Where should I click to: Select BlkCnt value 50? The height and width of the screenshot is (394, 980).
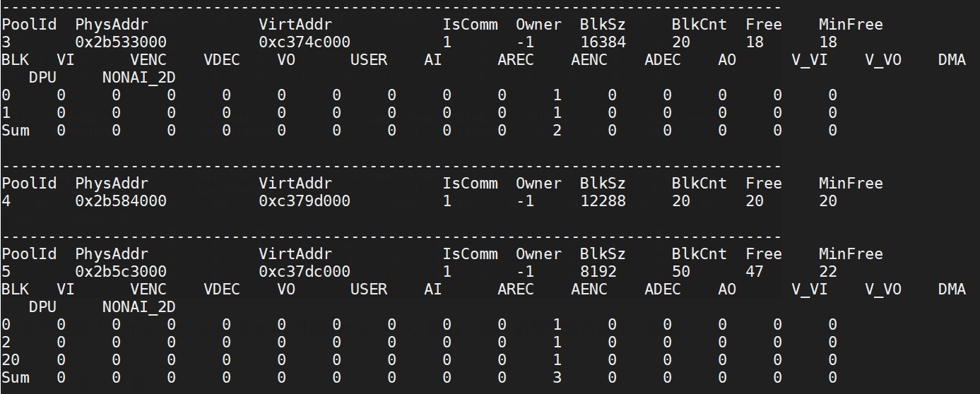tap(681, 272)
